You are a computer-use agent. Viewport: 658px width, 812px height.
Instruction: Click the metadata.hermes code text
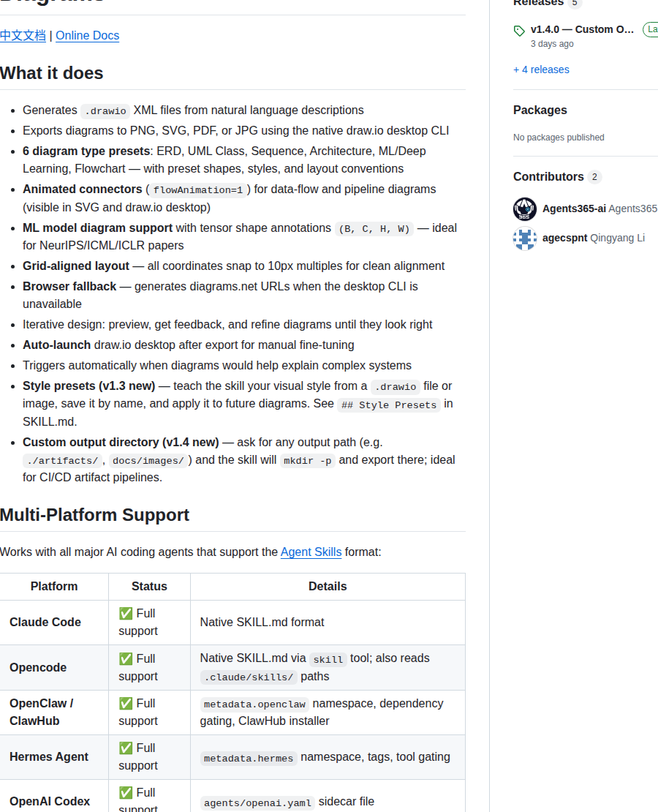[x=249, y=758]
